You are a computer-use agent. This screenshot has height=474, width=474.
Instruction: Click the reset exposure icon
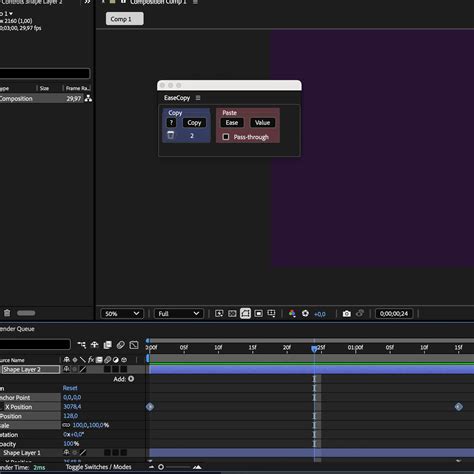tap(305, 314)
